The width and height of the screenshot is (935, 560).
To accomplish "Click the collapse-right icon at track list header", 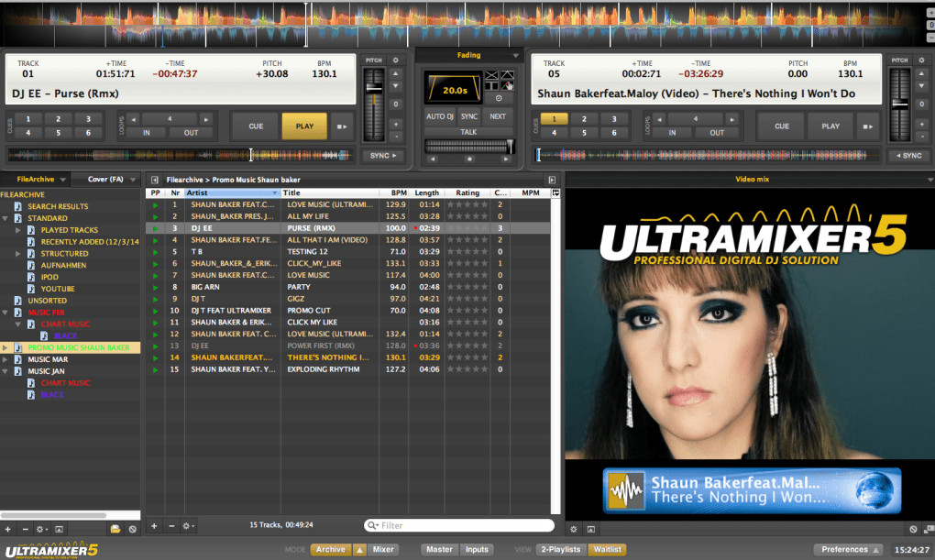I will [x=552, y=180].
